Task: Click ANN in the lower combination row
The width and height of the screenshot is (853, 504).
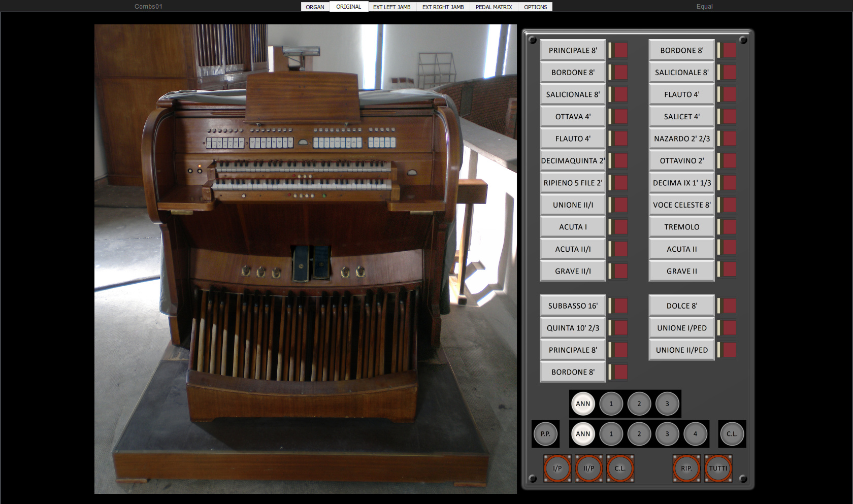Action: (583, 433)
